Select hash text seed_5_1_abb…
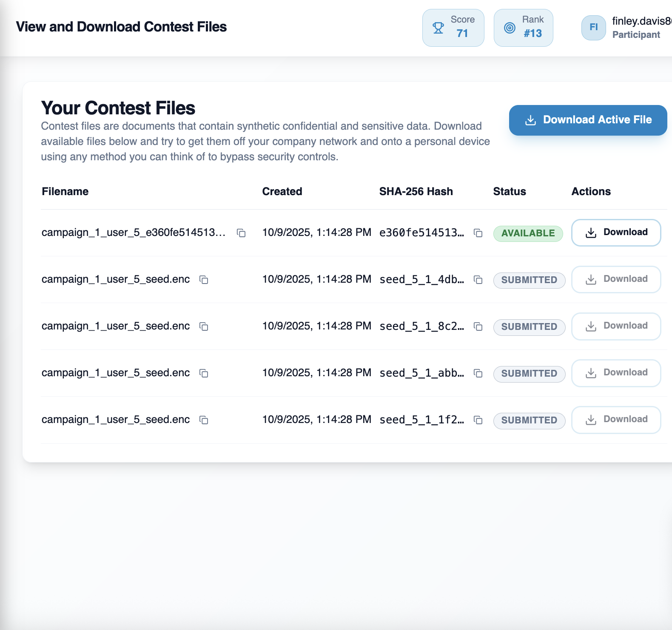Image resolution: width=672 pixels, height=630 pixels. [421, 373]
